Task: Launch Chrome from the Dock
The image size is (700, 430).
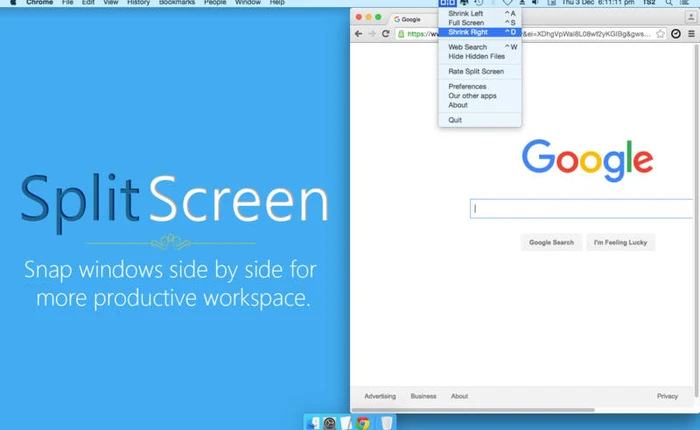Action: (x=363, y=423)
